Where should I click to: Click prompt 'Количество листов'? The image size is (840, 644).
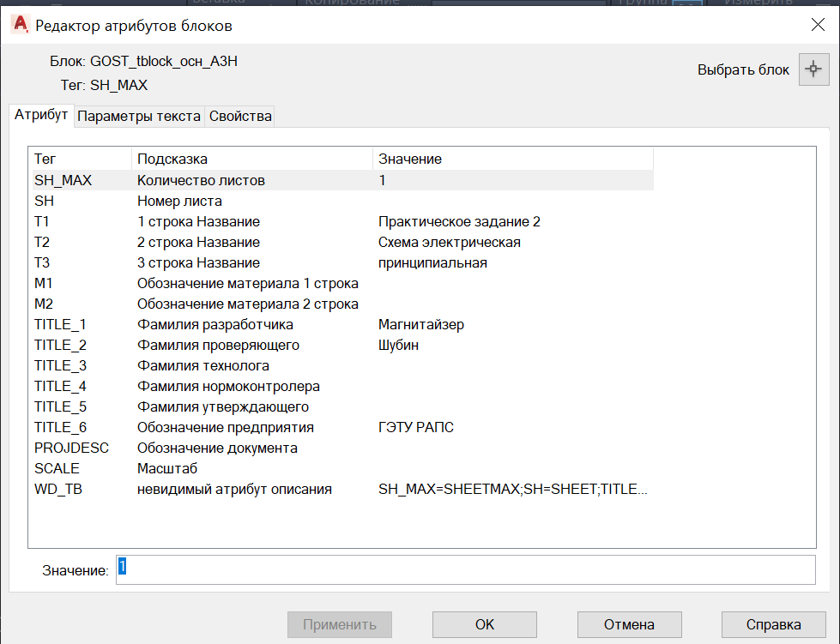201,180
